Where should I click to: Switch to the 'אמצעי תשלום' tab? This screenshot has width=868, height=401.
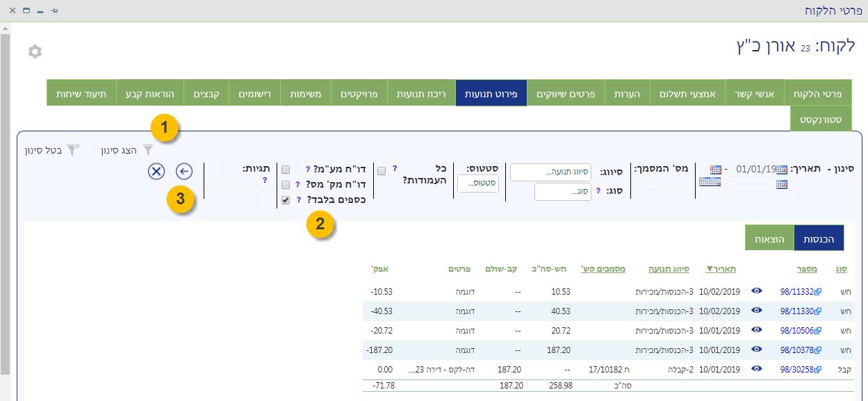pos(687,93)
